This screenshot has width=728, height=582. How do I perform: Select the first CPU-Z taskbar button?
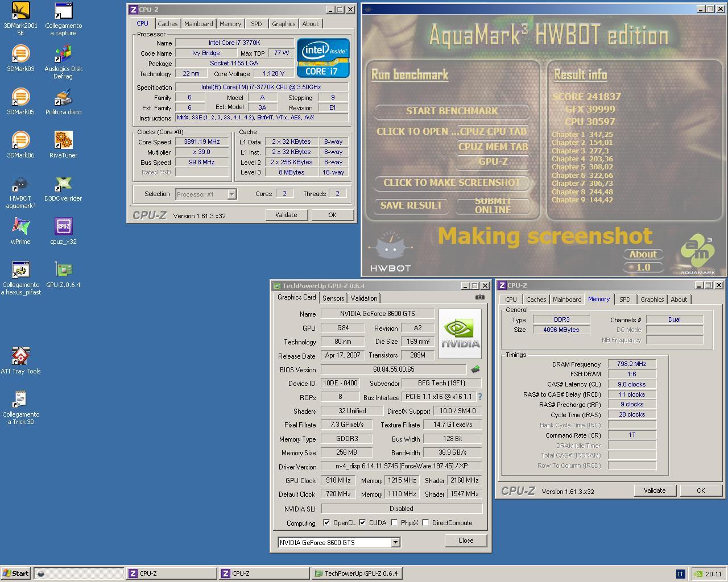point(171,573)
